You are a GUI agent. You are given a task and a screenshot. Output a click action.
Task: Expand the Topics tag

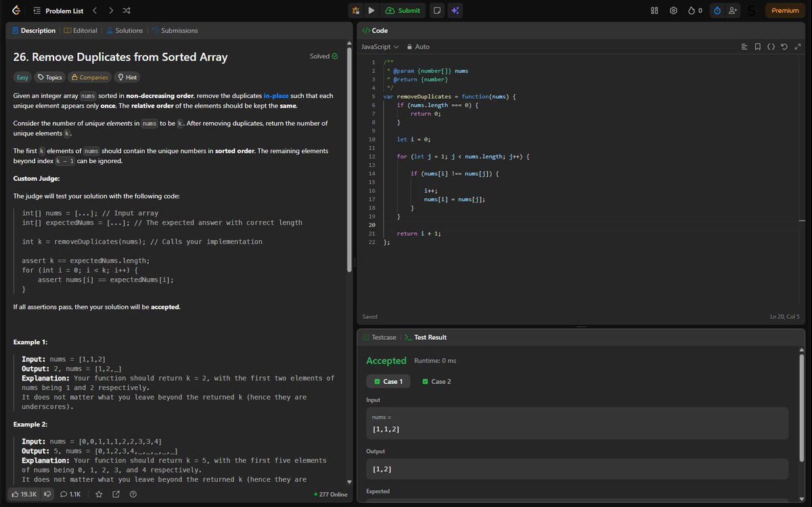[49, 77]
